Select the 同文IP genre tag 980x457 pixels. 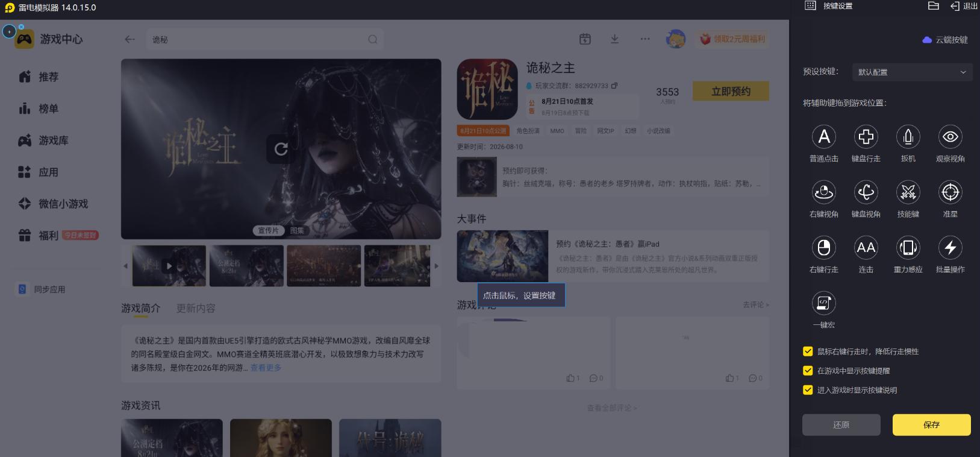click(x=605, y=131)
